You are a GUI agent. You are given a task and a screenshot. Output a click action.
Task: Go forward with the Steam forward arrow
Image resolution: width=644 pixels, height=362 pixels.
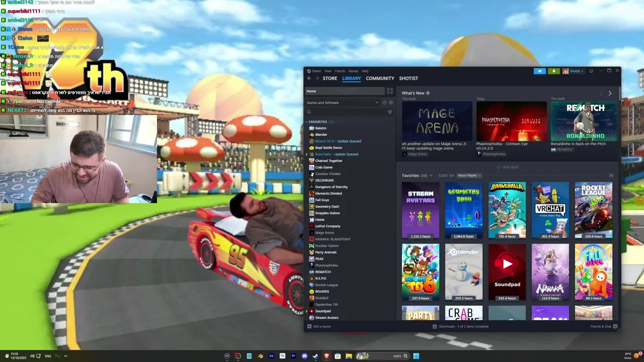pyautogui.click(x=317, y=78)
